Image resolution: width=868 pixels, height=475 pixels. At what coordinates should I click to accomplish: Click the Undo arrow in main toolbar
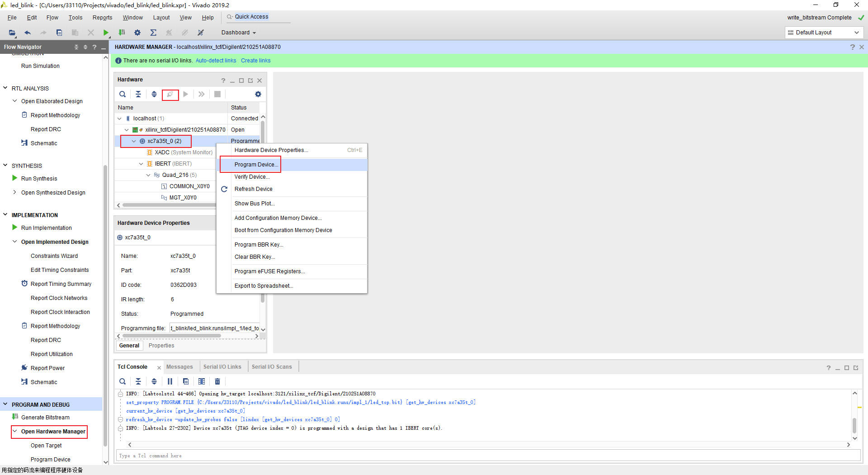[x=28, y=33]
